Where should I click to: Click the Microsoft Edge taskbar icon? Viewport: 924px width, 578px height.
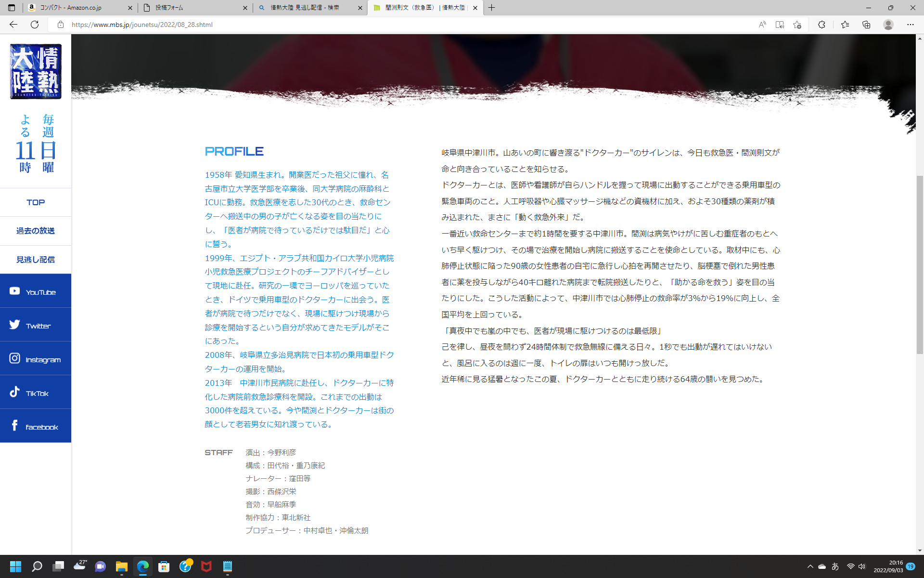pos(143,566)
